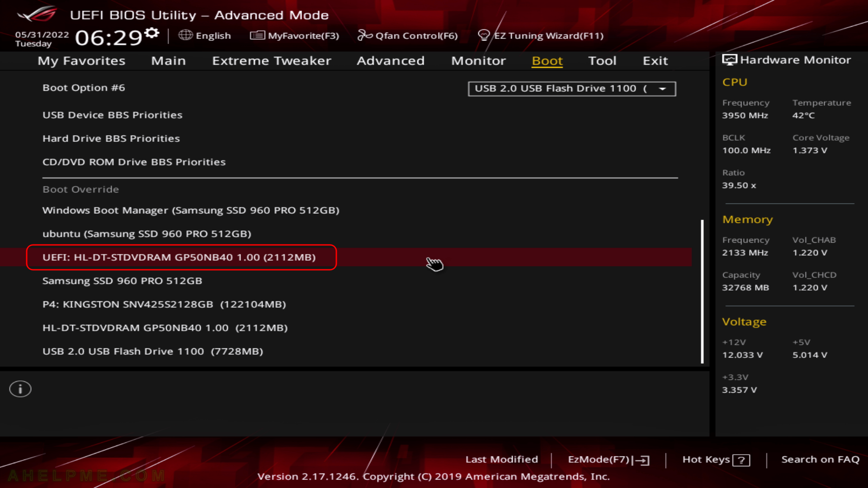
Task: Click the language globe icon
Action: tap(186, 35)
